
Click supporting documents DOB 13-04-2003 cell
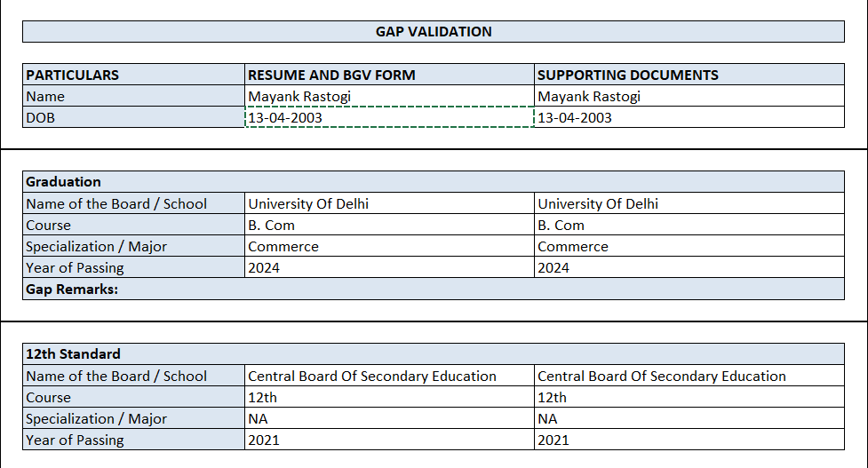(x=689, y=117)
